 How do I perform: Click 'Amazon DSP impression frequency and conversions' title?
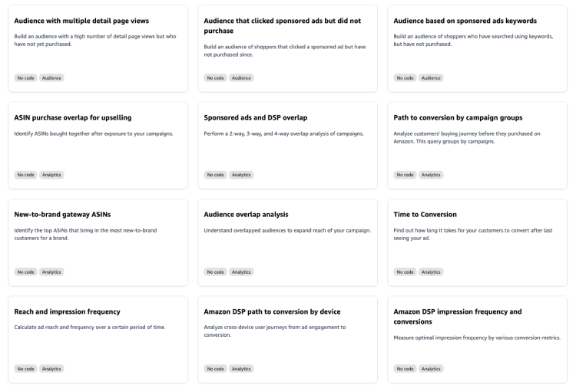click(x=457, y=311)
